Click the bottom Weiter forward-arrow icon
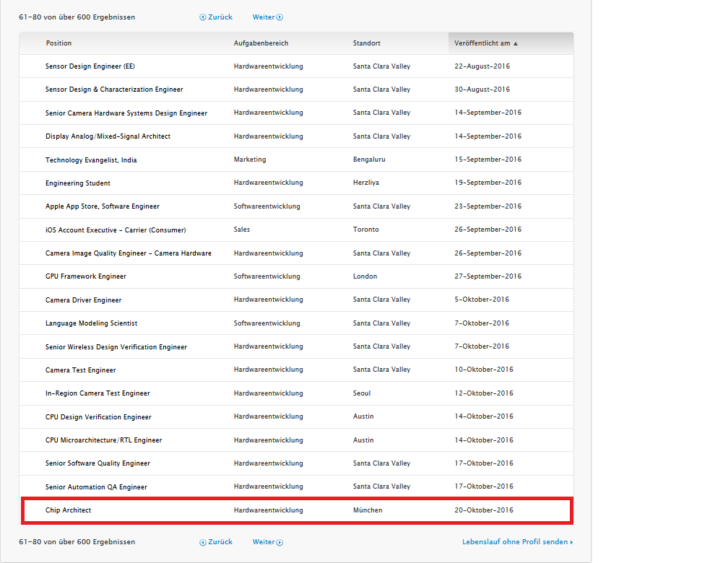The height and width of the screenshot is (563, 728). pyautogui.click(x=280, y=542)
